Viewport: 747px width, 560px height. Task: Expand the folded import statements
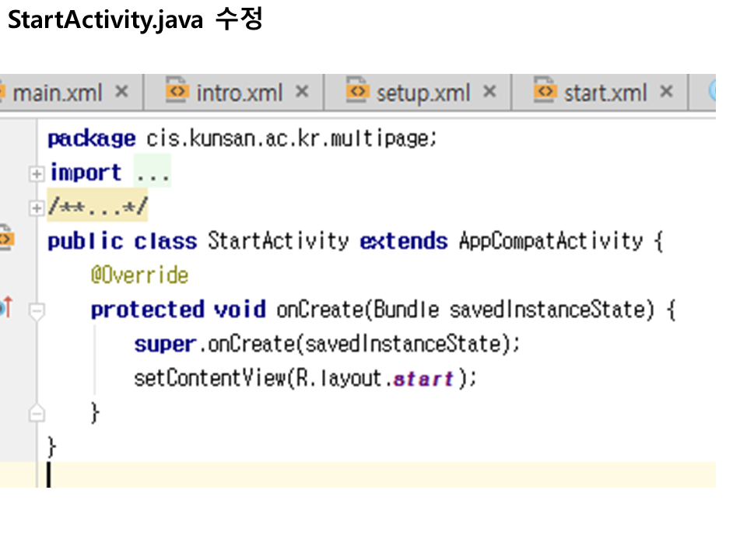(36, 174)
